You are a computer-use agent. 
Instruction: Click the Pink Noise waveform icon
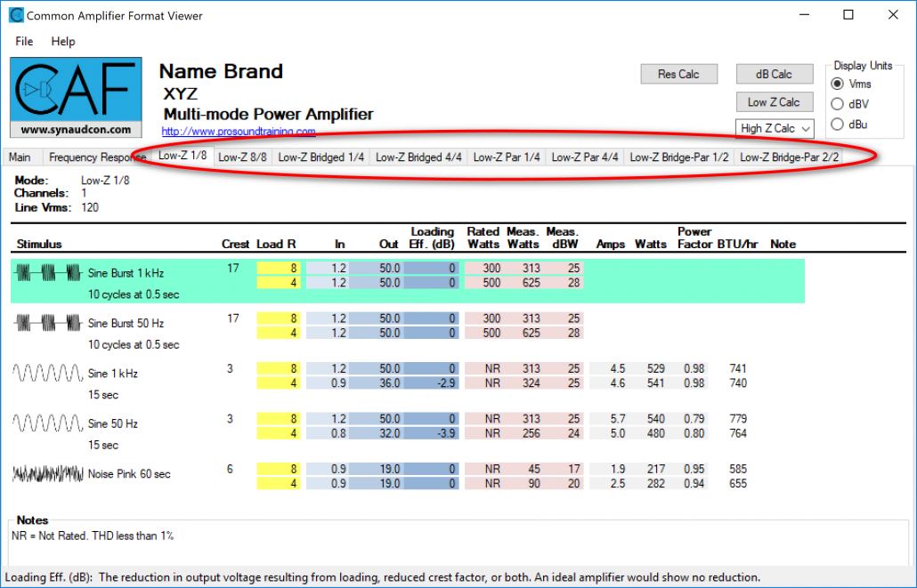tap(48, 474)
